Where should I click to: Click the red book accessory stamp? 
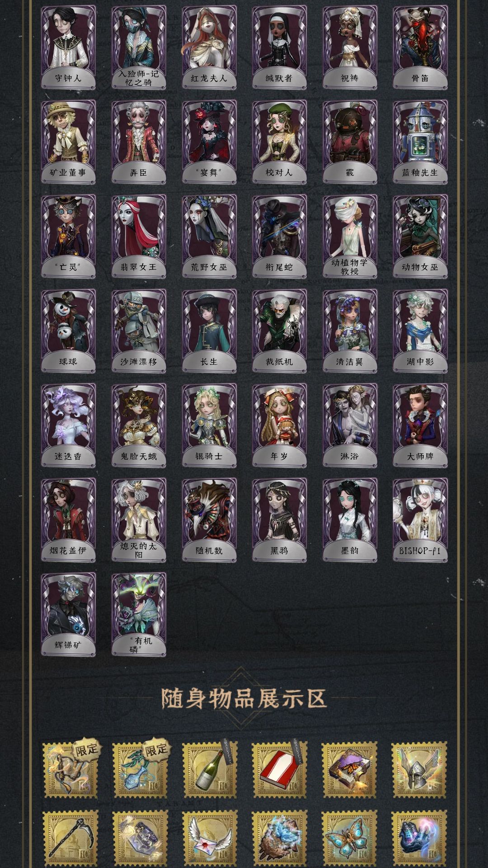(279, 770)
